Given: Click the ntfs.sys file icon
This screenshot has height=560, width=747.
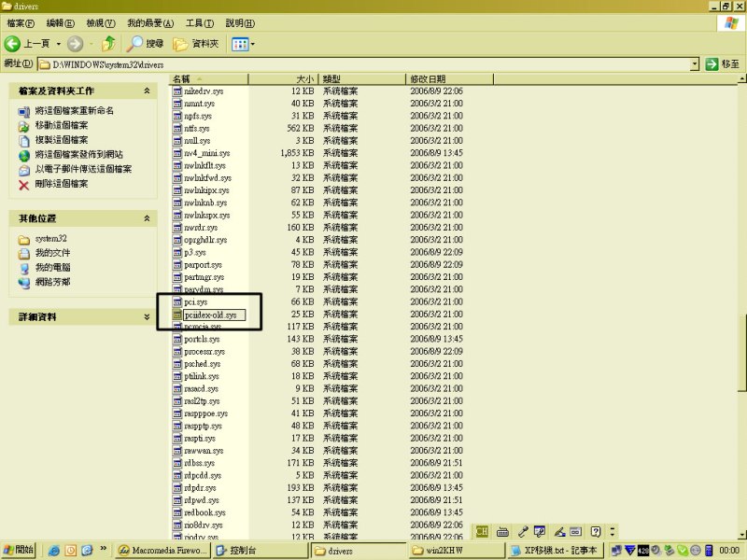Looking at the screenshot, I should (x=177, y=128).
